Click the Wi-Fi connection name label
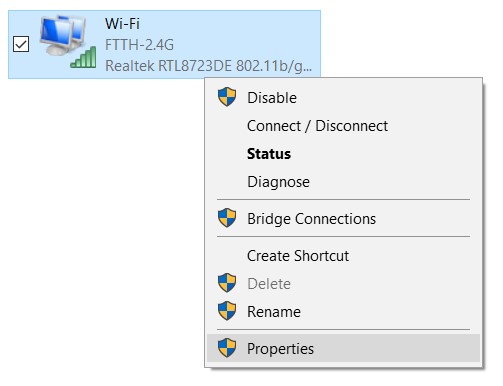The image size is (503, 386). click(x=122, y=24)
